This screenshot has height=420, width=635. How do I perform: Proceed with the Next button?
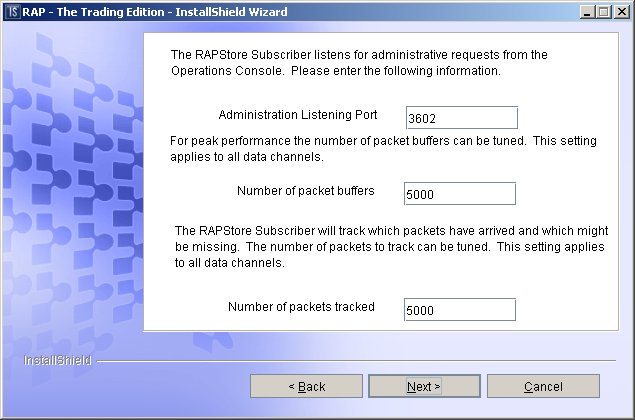424,386
